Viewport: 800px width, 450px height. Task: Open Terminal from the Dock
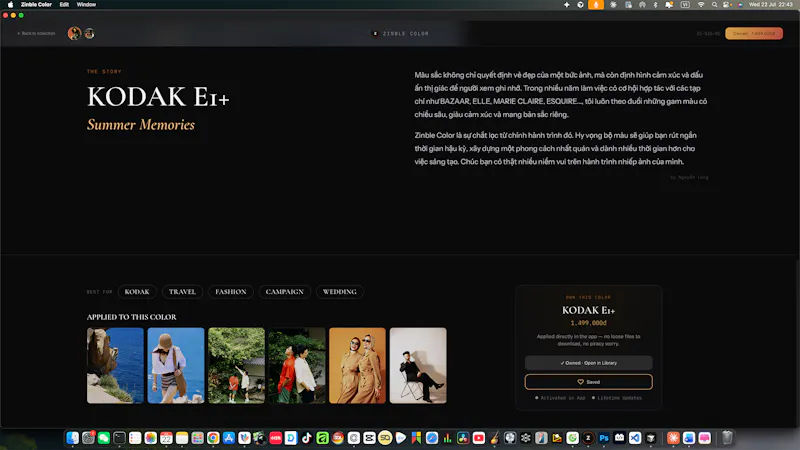(119, 438)
